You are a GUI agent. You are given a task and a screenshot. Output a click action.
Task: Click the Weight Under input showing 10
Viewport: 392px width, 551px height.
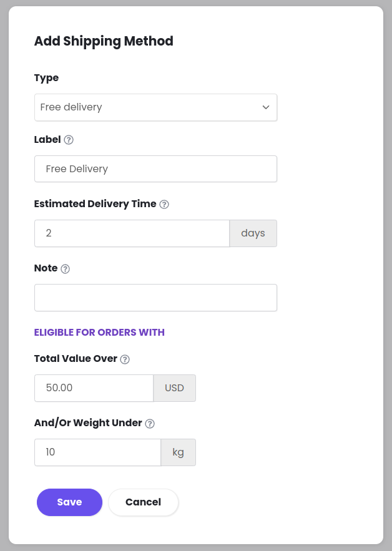coord(98,452)
